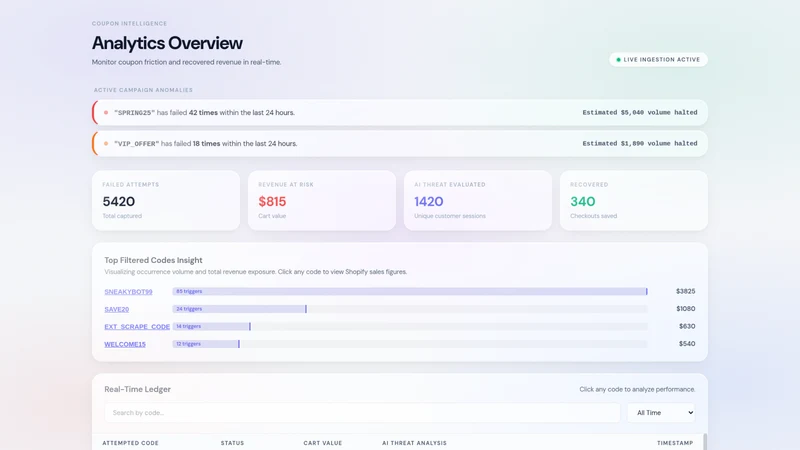This screenshot has width=800, height=450.
Task: Open the SAVE20 code link
Action: tap(116, 309)
